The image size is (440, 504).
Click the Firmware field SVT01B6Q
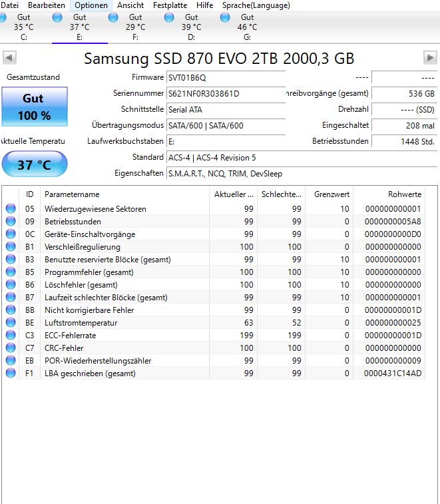click(226, 78)
